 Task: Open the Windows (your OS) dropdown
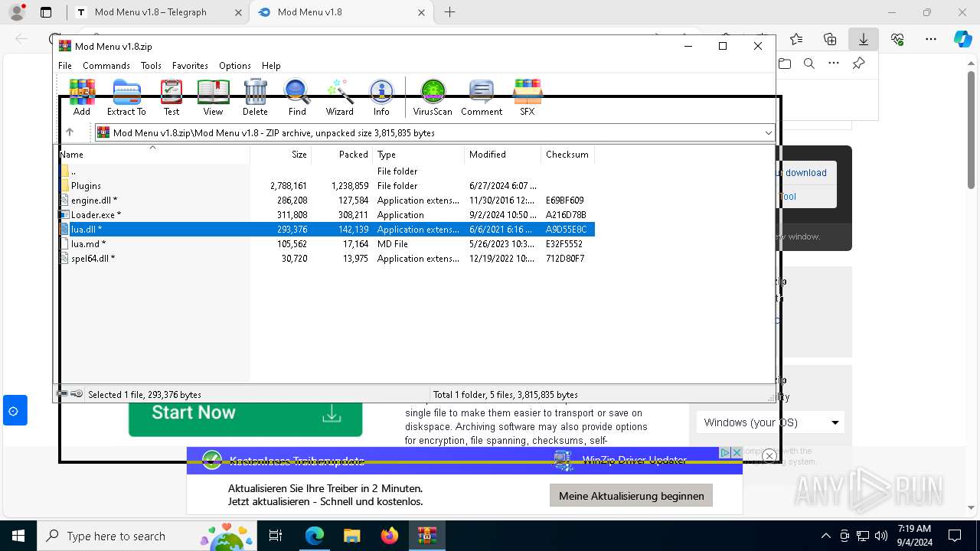(x=770, y=422)
